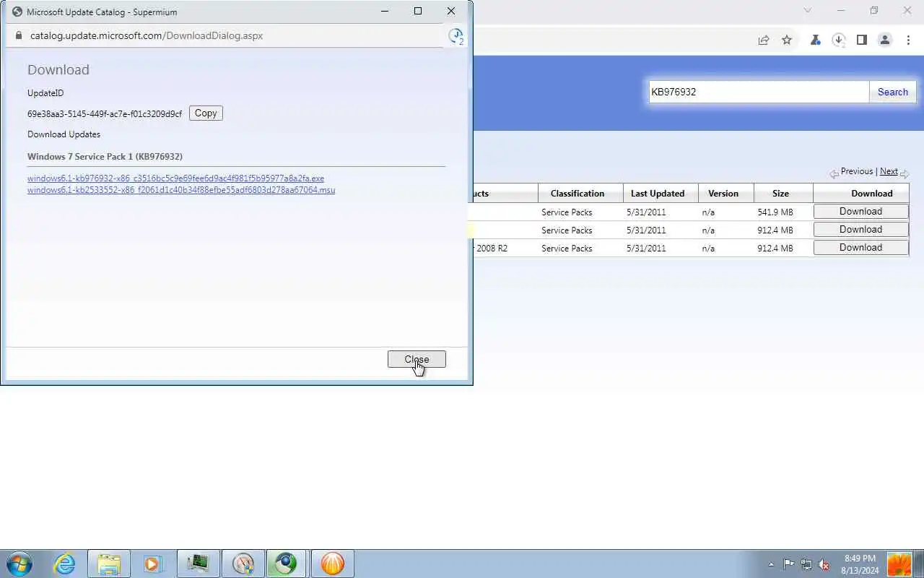
Task: Toggle the side panel icon
Action: (861, 40)
